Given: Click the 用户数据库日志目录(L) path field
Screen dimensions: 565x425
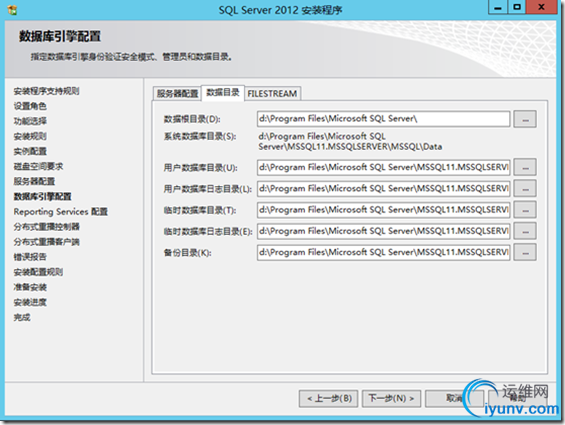Looking at the screenshot, I should coord(383,189).
